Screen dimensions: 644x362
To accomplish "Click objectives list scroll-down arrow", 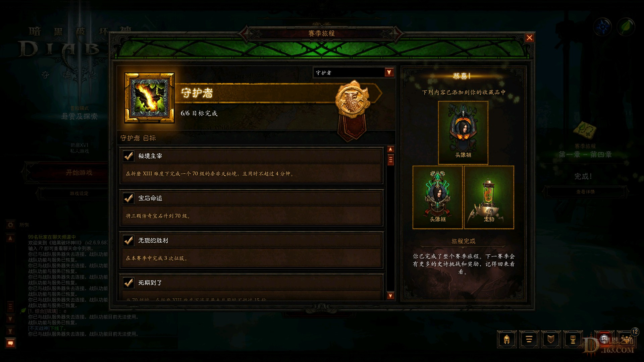I will pos(390,296).
